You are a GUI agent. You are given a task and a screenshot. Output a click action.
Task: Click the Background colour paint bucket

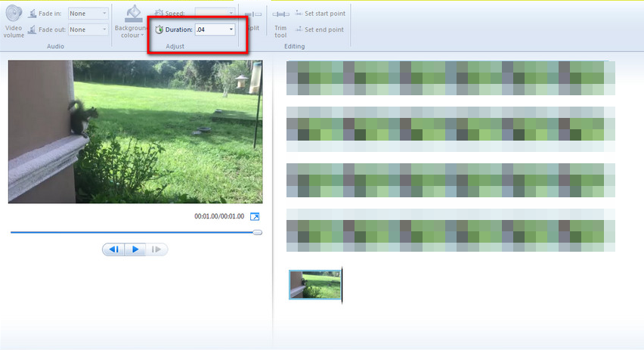[x=133, y=14]
